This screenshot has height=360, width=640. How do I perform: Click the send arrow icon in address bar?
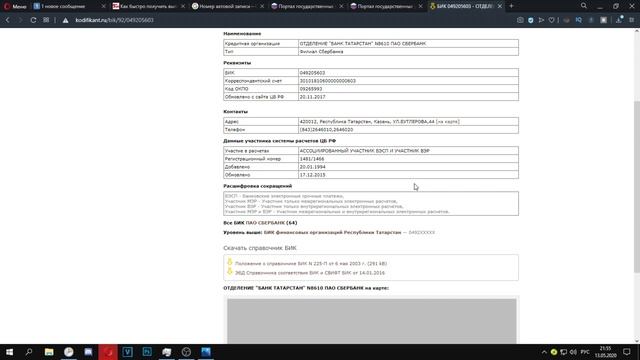pyautogui.click(x=541, y=20)
